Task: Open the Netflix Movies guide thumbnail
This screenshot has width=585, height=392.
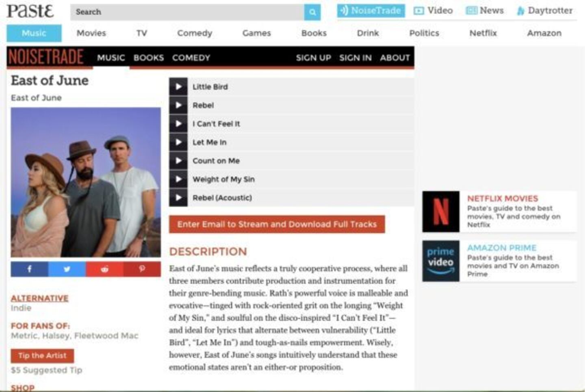Action: [441, 212]
